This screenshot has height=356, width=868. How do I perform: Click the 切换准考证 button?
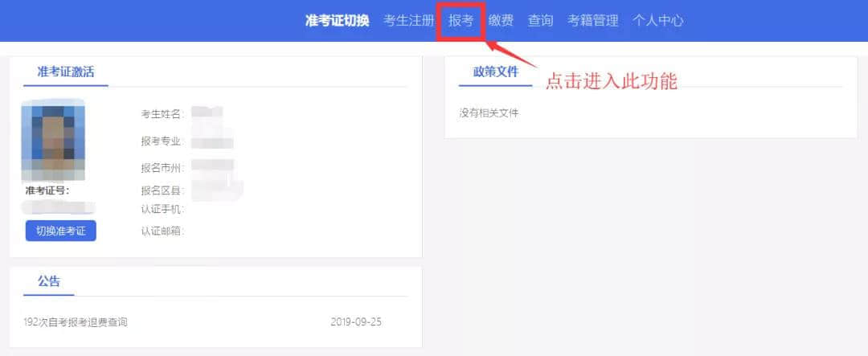61,231
